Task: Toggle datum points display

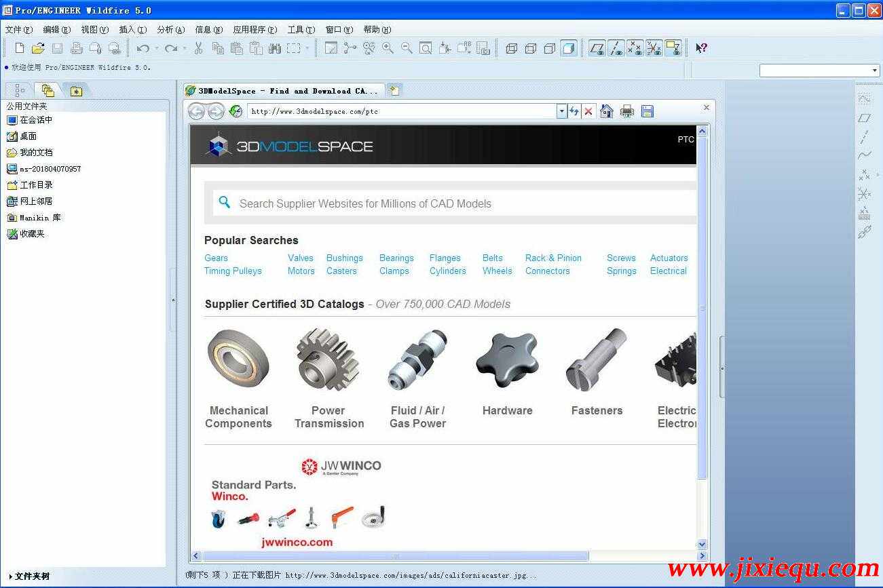Action: [x=635, y=48]
